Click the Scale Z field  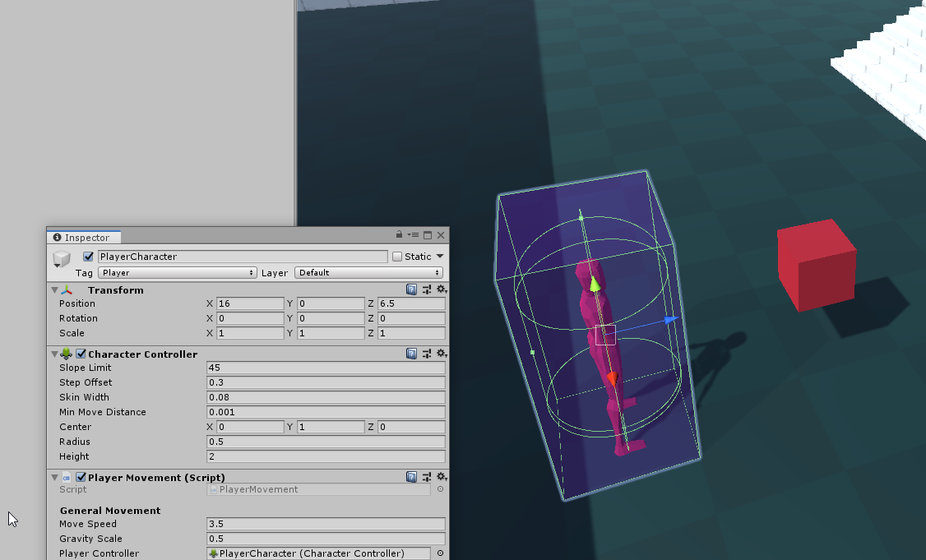point(411,333)
